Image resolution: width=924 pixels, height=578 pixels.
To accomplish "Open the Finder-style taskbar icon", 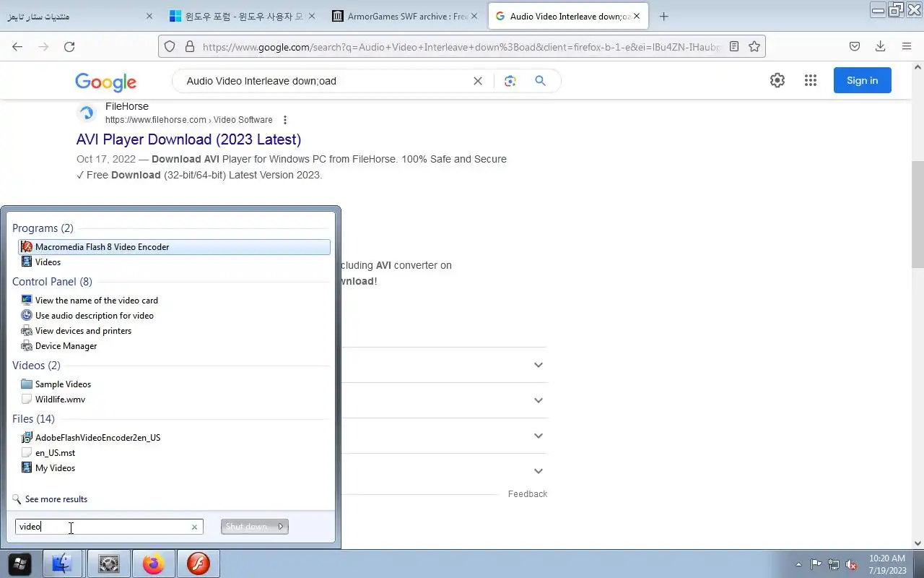I will (x=63, y=564).
